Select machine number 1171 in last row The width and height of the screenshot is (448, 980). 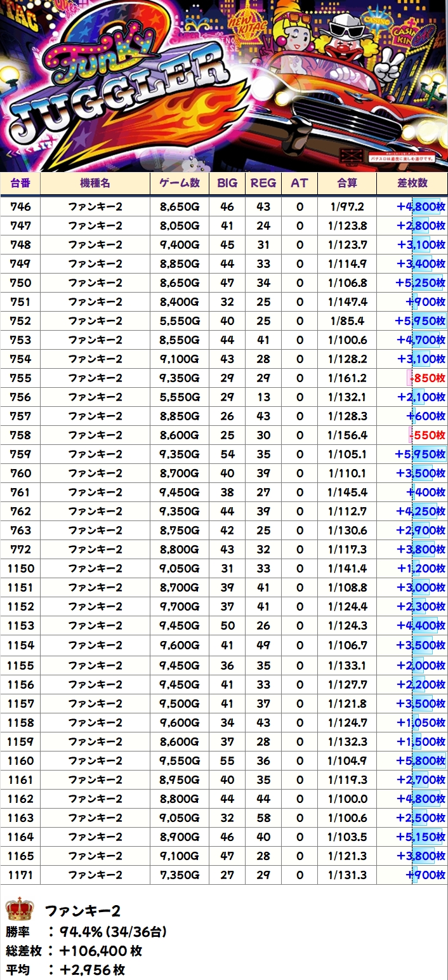[20, 875]
